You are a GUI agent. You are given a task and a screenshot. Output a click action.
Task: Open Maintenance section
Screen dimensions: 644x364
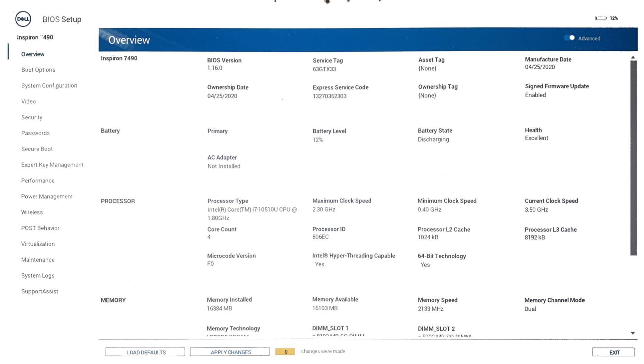point(38,260)
